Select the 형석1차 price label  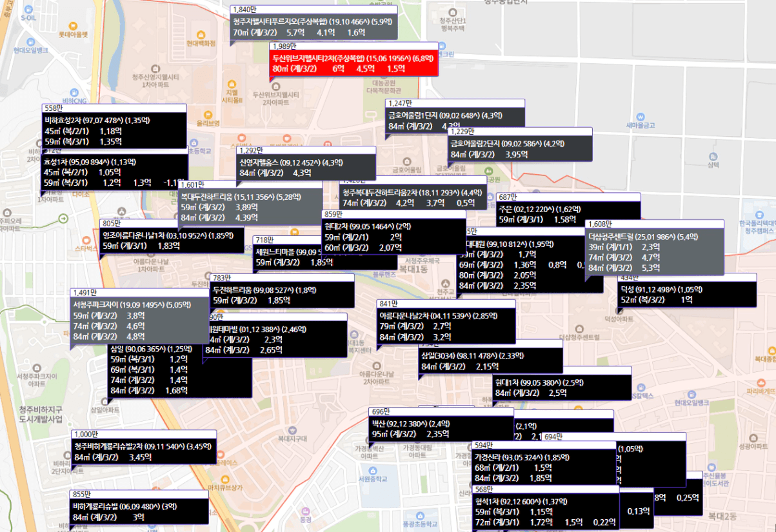[546, 507]
